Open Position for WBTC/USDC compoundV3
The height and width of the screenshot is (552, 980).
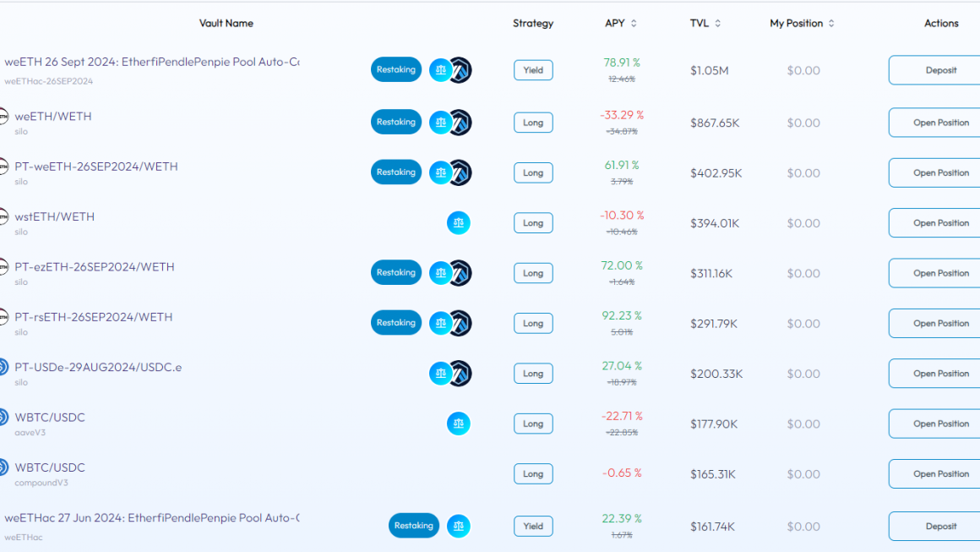[934, 474]
